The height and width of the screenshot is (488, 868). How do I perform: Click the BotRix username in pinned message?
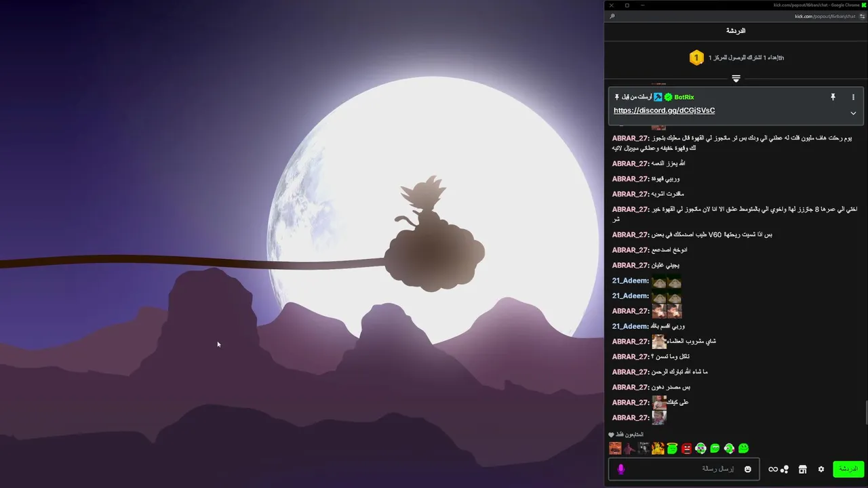pyautogui.click(x=684, y=97)
